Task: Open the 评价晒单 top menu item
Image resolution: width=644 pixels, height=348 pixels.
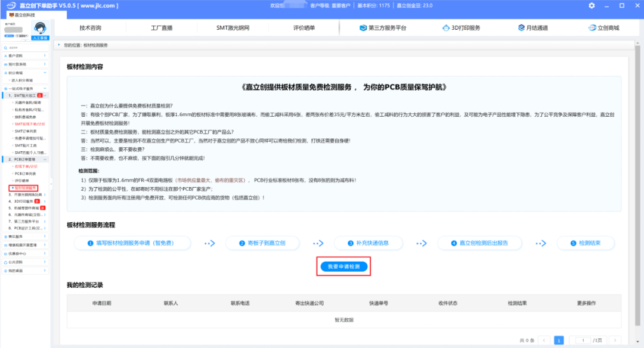Action: [304, 28]
